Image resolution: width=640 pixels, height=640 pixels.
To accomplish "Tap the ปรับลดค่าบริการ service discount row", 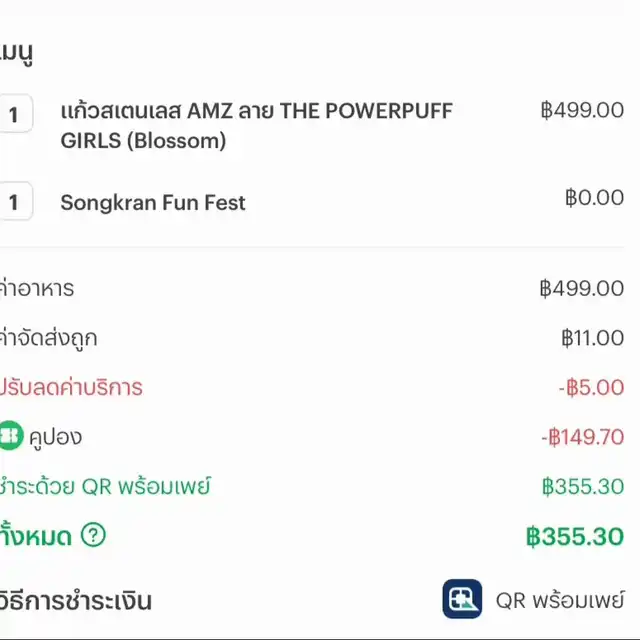I will click(x=312, y=387).
